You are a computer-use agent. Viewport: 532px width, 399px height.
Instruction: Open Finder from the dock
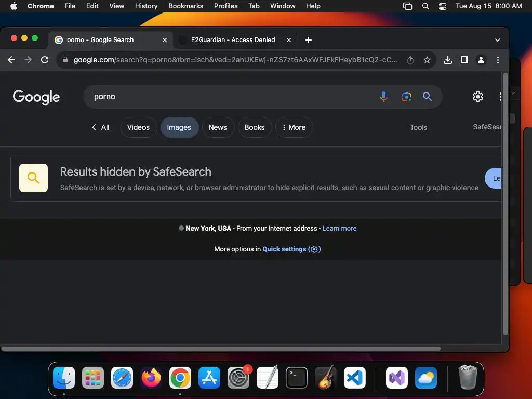[x=64, y=378]
